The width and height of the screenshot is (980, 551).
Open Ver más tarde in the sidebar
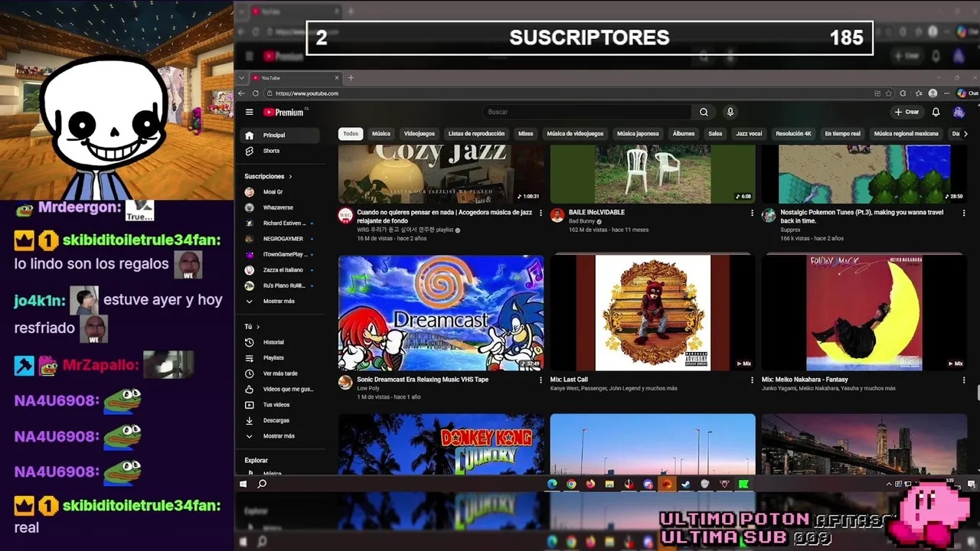click(x=279, y=373)
